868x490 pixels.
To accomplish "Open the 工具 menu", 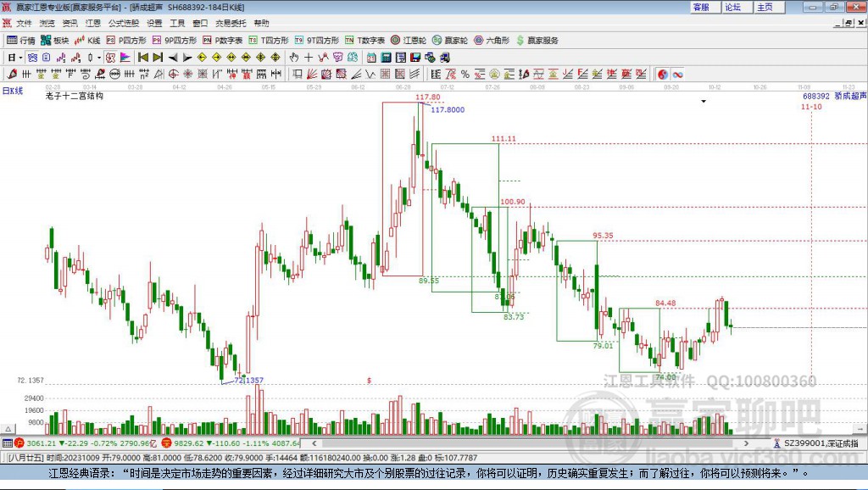I will 177,23.
